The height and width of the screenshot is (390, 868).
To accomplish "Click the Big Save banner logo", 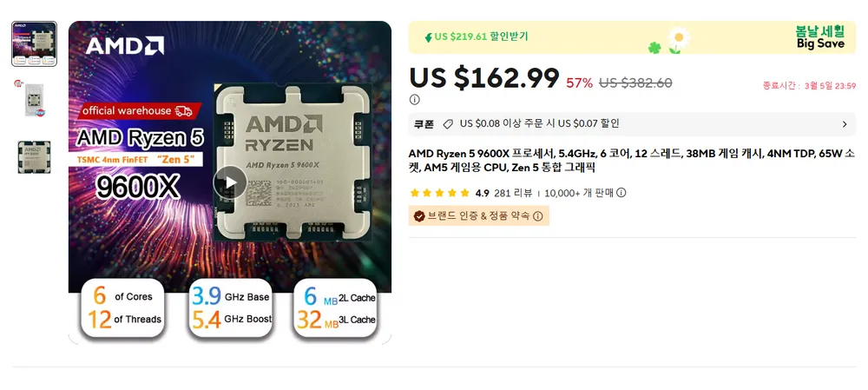I will tap(820, 37).
